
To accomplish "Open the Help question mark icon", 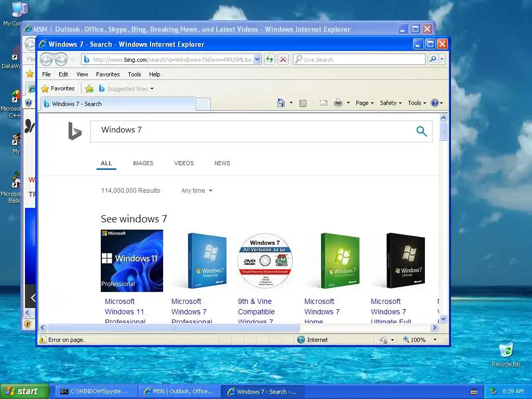I will (435, 103).
